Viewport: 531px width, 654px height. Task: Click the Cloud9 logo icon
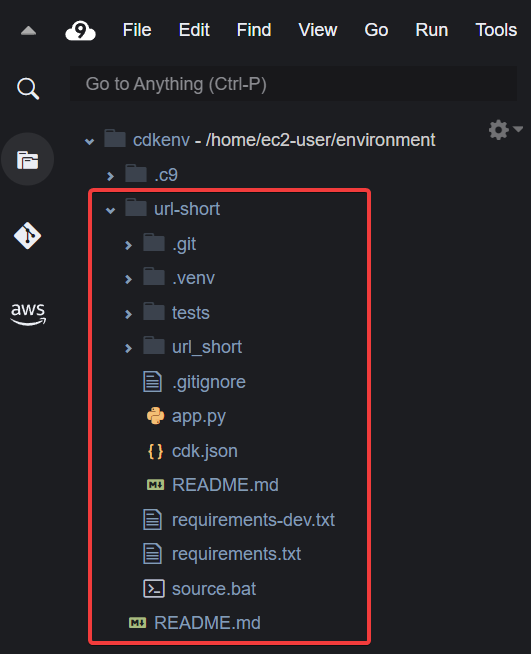[81, 31]
